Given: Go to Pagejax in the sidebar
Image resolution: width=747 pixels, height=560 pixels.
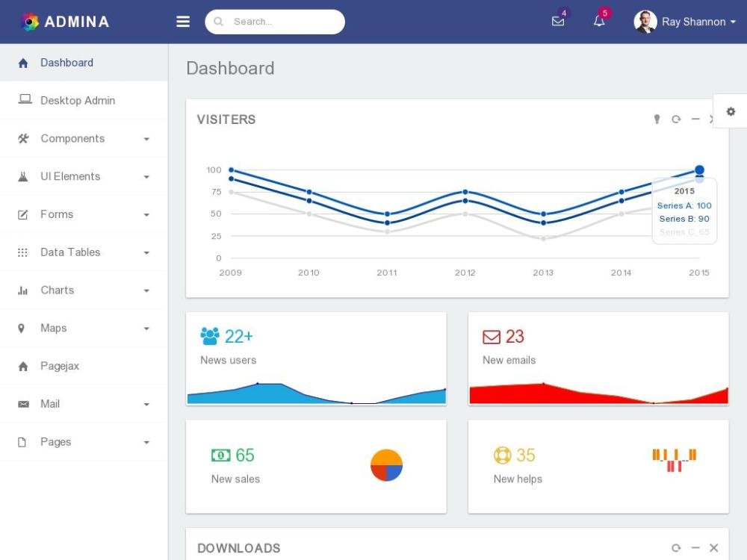Looking at the screenshot, I should pos(60,367).
